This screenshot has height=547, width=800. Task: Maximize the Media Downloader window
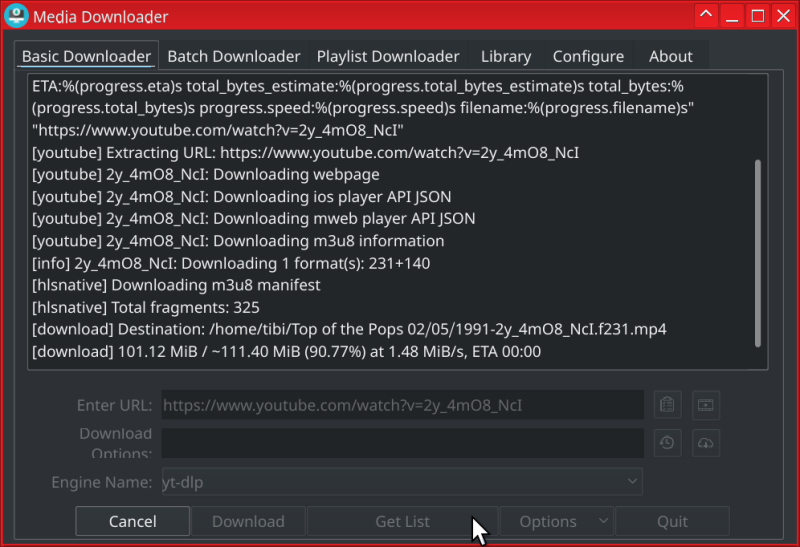758,15
